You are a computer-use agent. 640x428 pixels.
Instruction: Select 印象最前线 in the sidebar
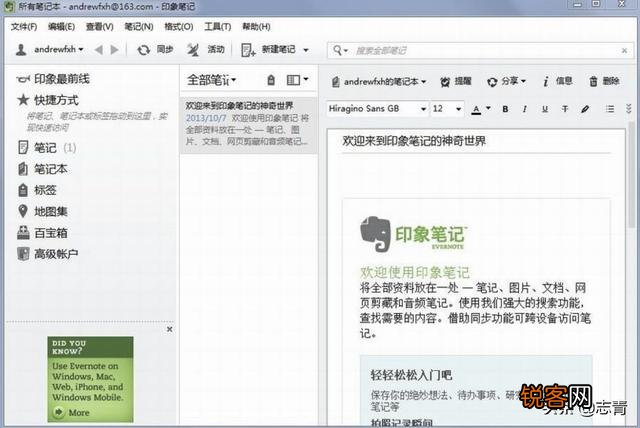53,79
